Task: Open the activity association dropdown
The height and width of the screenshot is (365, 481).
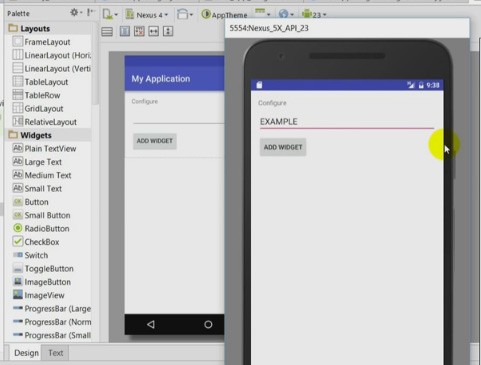Action: 262,13
